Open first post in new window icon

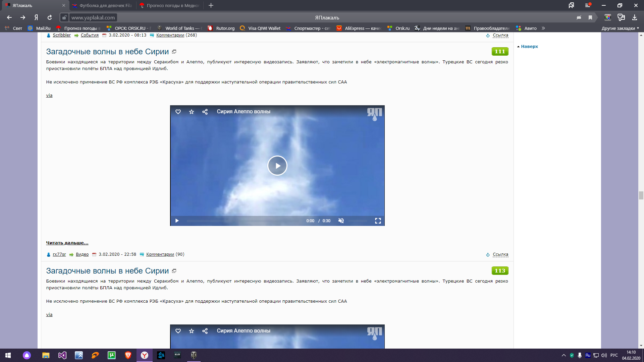click(174, 52)
